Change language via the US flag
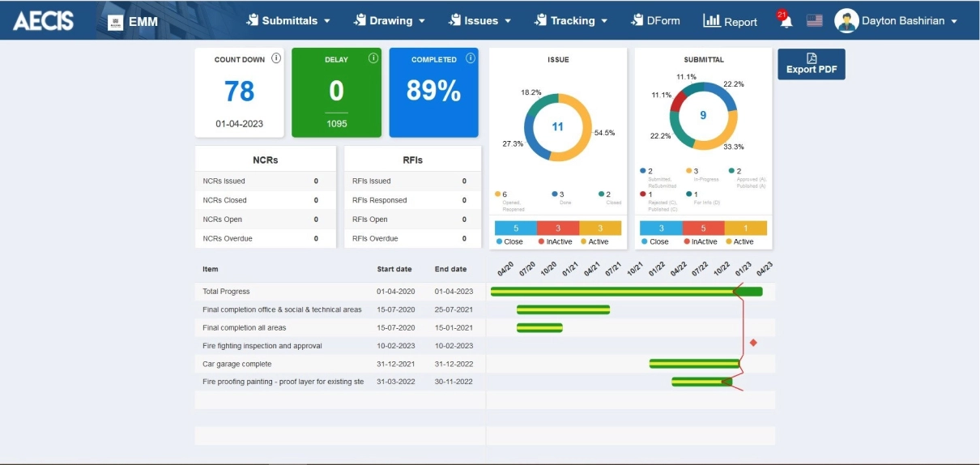This screenshot has height=465, width=980. coord(814,21)
